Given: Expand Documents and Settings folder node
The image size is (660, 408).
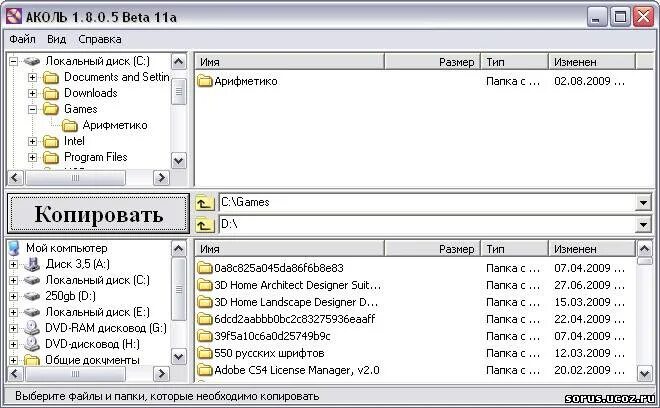Looking at the screenshot, I should pos(32,77).
